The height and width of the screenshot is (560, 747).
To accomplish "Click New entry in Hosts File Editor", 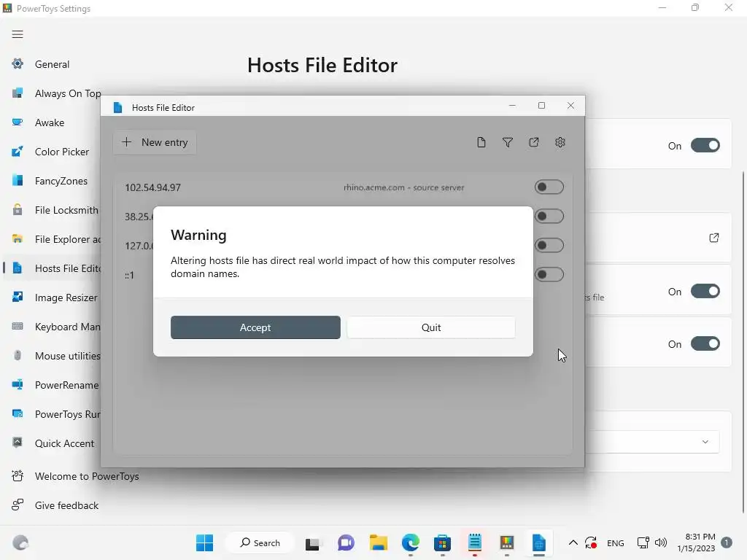I will pos(155,142).
